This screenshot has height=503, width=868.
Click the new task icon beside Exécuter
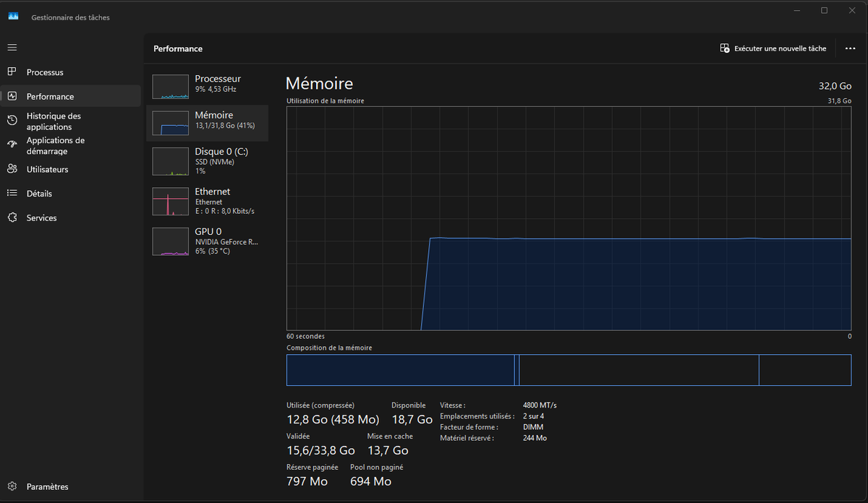pyautogui.click(x=725, y=48)
